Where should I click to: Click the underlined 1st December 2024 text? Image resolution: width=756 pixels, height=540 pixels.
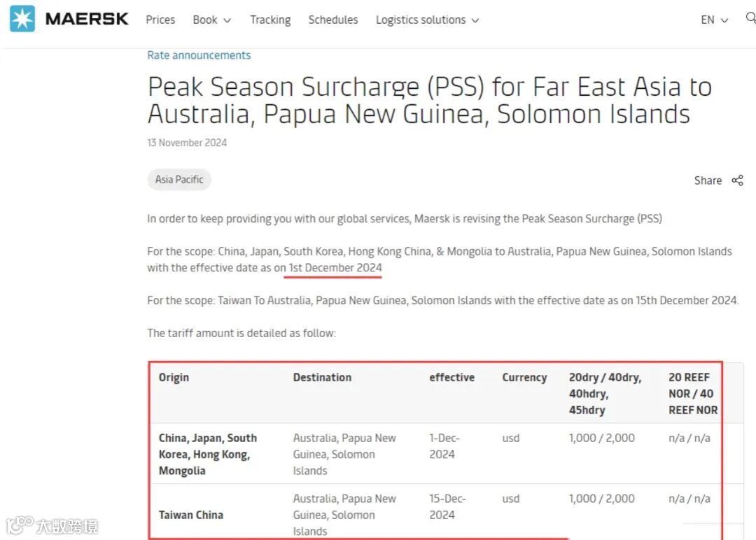tap(335, 268)
